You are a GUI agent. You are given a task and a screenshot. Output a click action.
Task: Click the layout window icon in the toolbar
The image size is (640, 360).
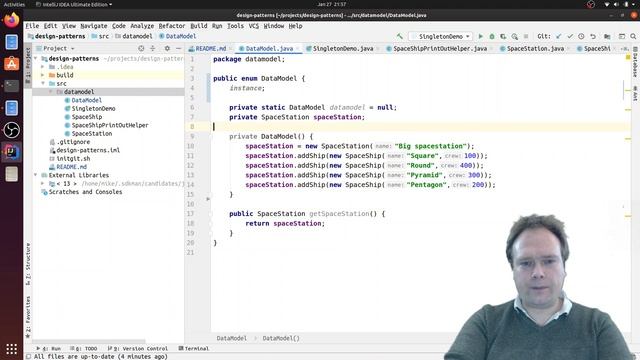(x=622, y=36)
